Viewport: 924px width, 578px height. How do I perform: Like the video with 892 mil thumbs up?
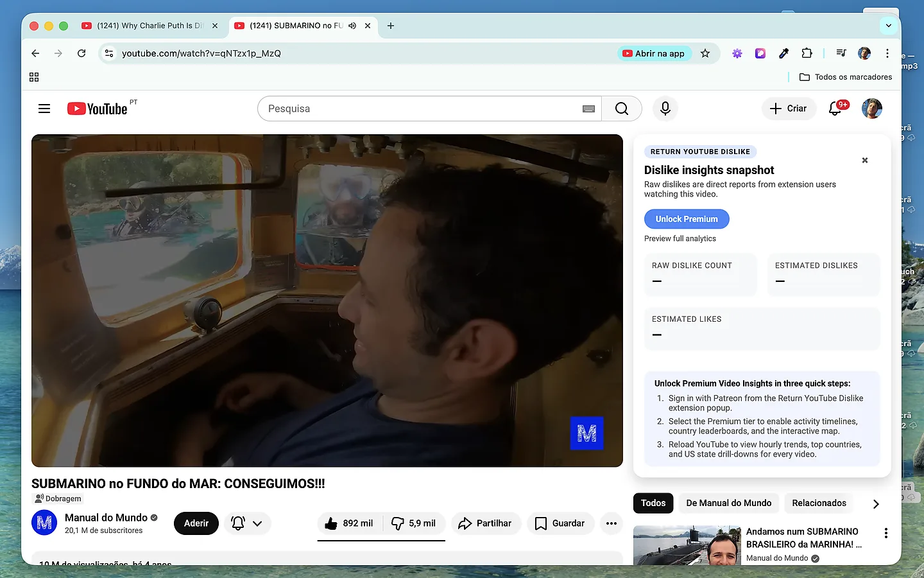(350, 523)
